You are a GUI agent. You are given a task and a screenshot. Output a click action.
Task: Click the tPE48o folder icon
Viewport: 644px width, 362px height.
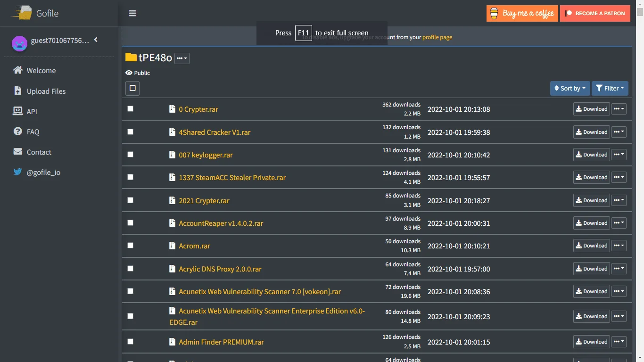tap(131, 58)
